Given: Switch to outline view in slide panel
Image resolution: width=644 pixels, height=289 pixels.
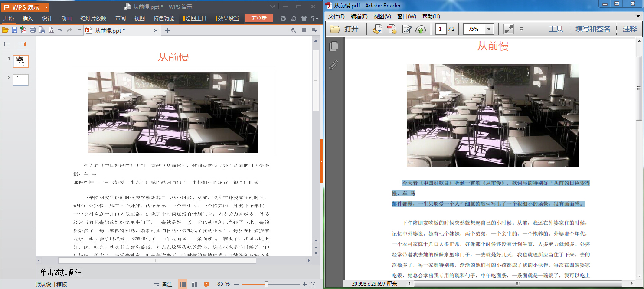Looking at the screenshot, I should [7, 44].
